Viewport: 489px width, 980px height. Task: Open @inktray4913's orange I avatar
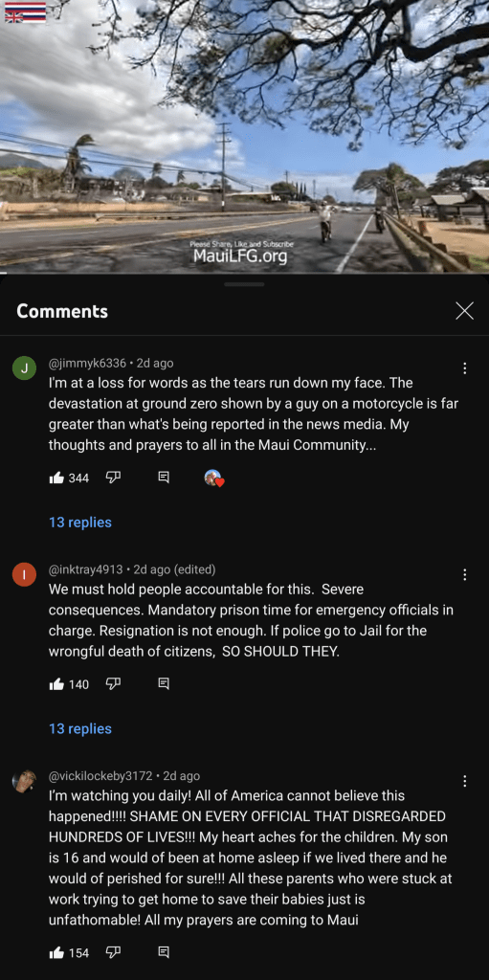pos(24,575)
